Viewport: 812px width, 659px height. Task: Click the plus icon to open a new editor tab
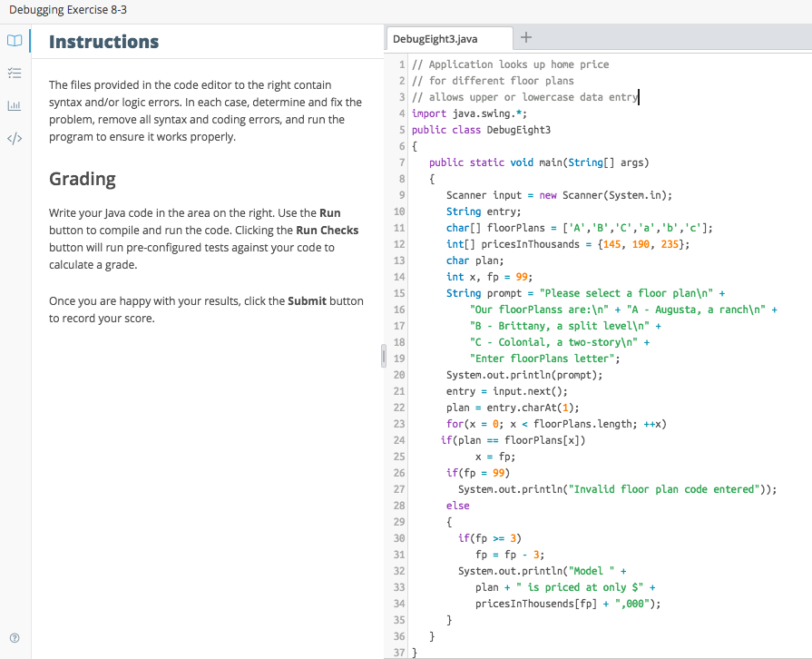pyautogui.click(x=526, y=38)
